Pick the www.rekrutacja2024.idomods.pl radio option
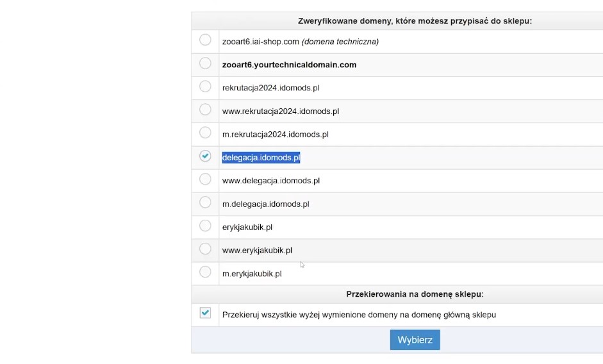The width and height of the screenshot is (603, 364). point(205,110)
